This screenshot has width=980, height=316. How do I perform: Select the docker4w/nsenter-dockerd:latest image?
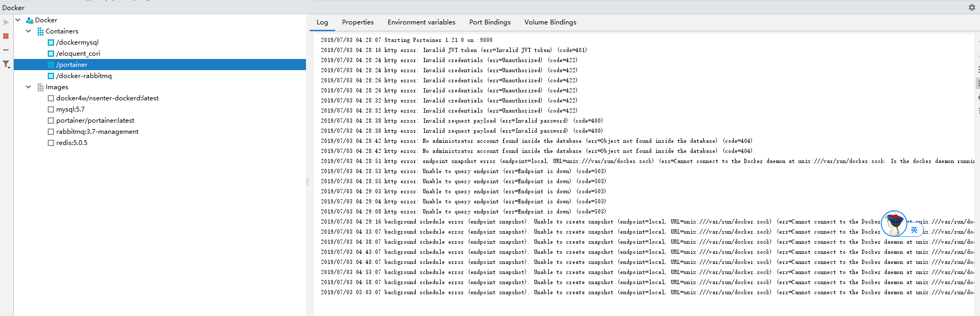coord(108,98)
